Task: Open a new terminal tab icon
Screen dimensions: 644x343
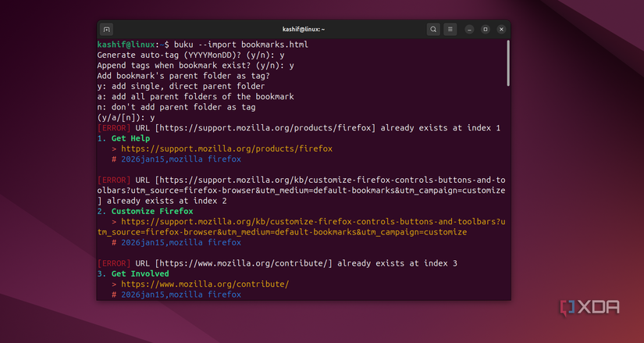Action: tap(106, 29)
